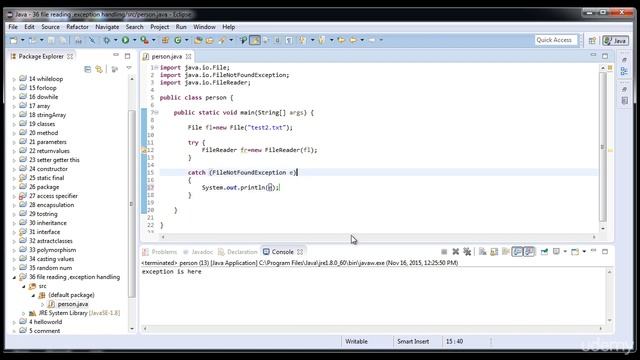Switch to the Problems tab
640x360 pixels.
tap(160, 252)
